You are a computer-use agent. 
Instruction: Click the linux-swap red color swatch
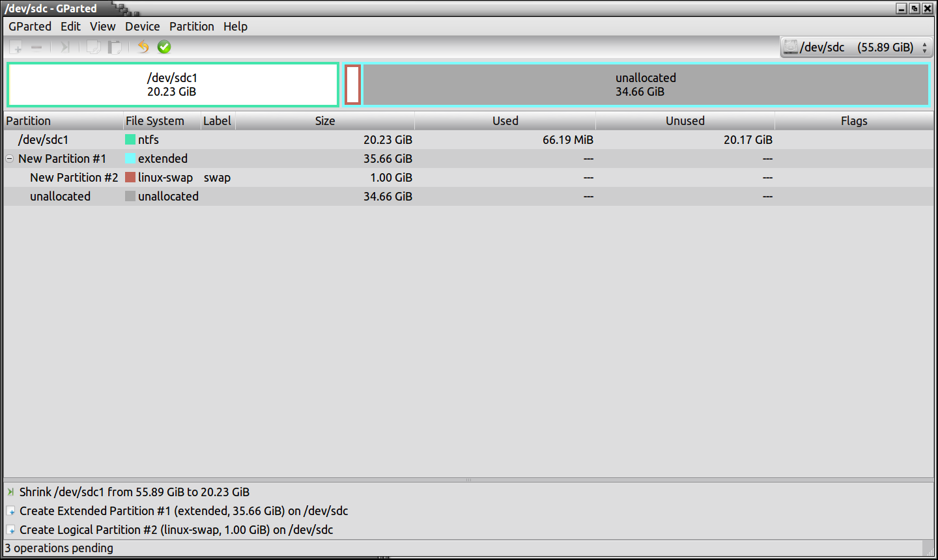pos(130,178)
